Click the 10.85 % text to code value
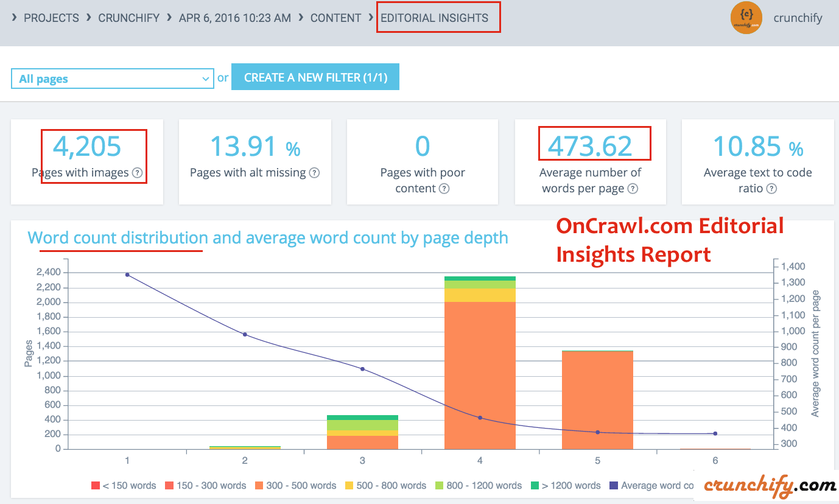Screen dimensions: 839x504 coord(758,147)
